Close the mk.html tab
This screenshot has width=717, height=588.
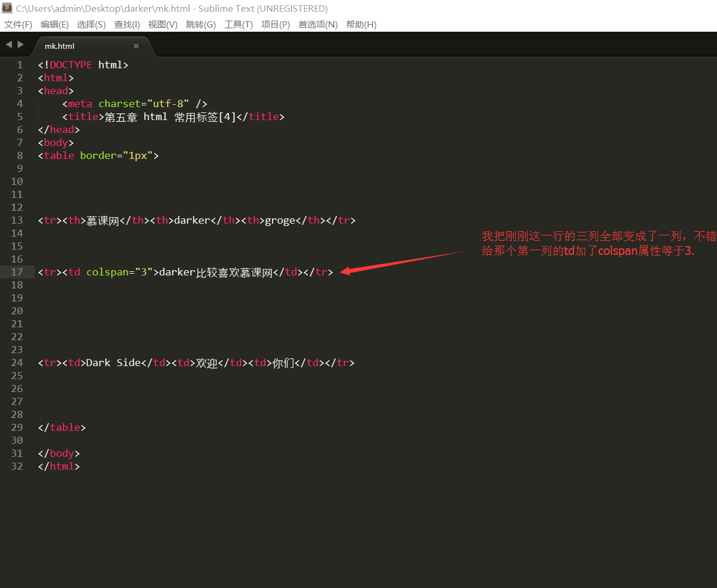(x=136, y=46)
